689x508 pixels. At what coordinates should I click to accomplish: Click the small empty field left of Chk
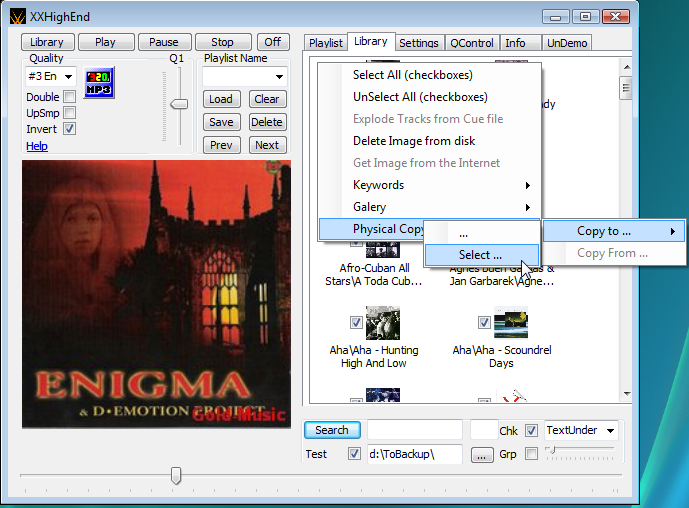coord(484,430)
